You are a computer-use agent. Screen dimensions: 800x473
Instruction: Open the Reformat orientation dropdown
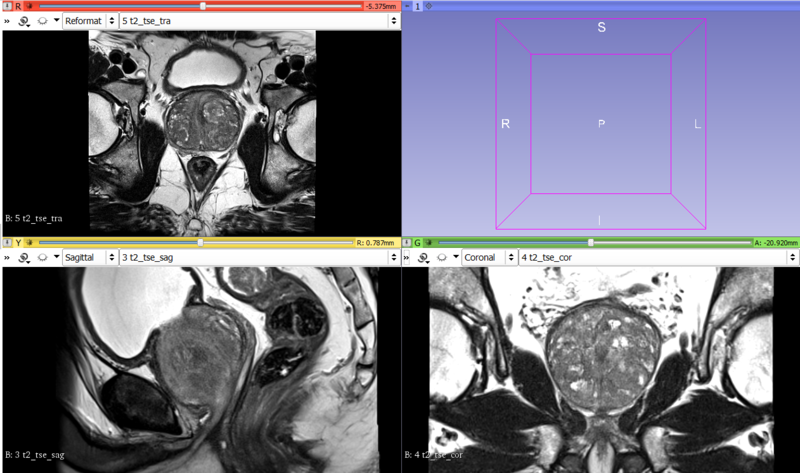coord(90,21)
